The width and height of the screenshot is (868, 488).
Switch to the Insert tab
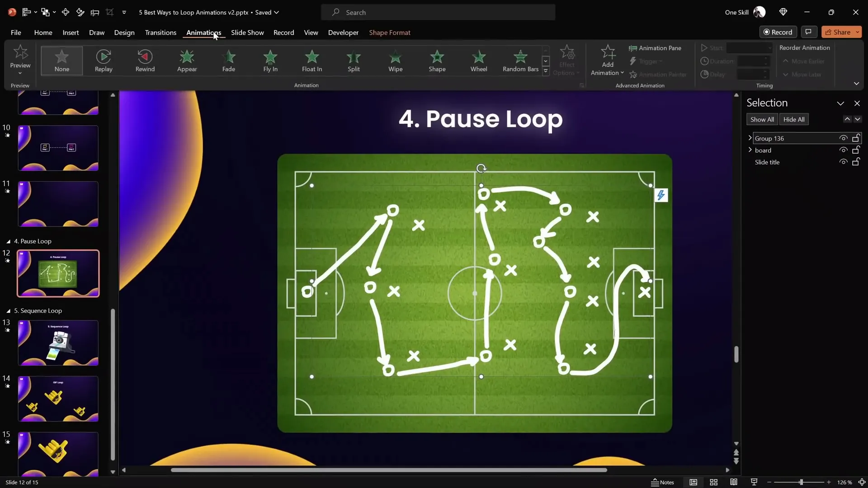coord(71,33)
